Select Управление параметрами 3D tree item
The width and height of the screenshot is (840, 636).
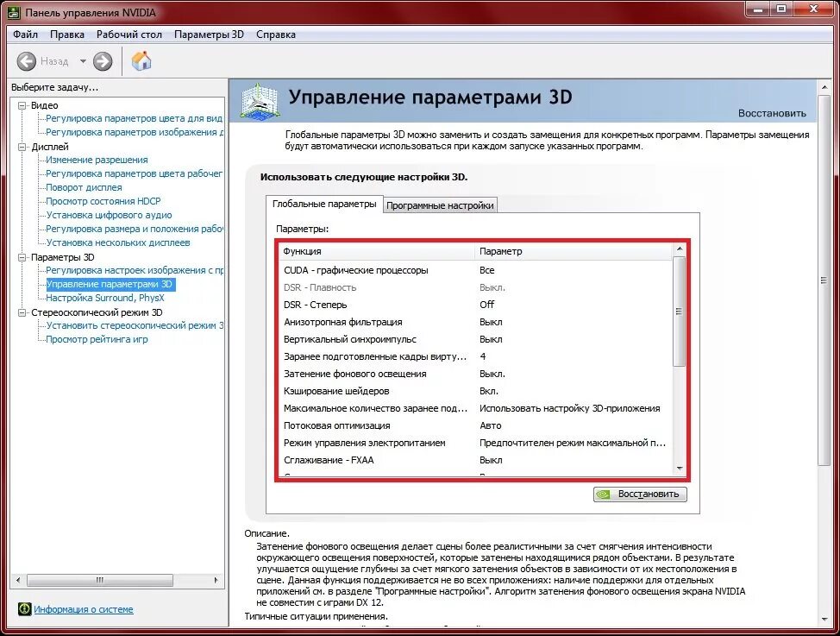pos(110,284)
